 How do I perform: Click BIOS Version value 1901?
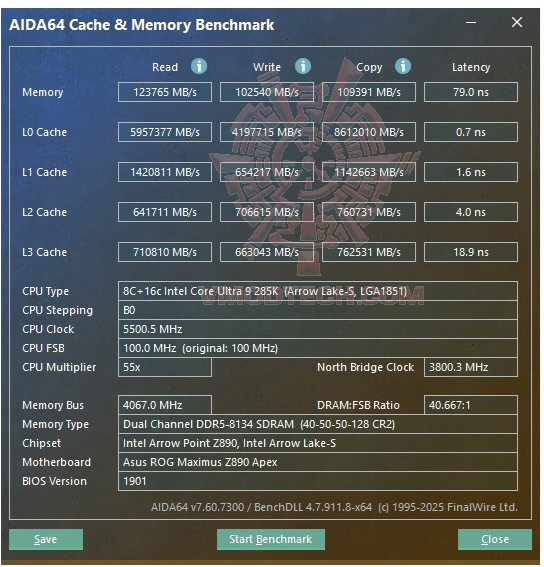(318, 481)
